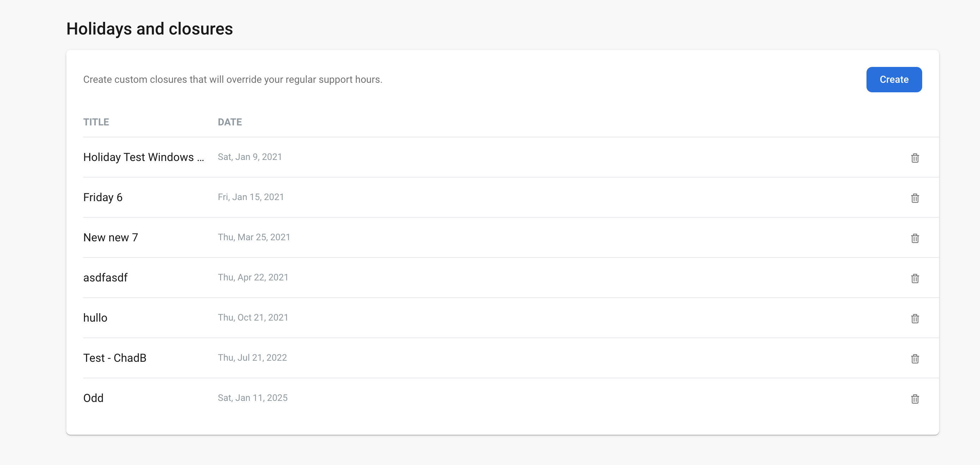Click trash icon for Friday 6

pyautogui.click(x=914, y=198)
